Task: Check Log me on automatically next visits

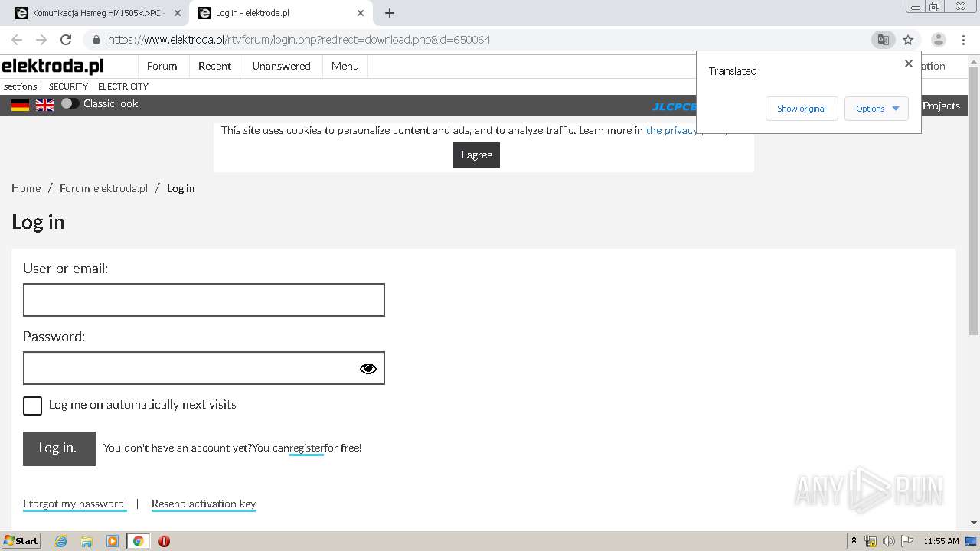Action: tap(32, 406)
